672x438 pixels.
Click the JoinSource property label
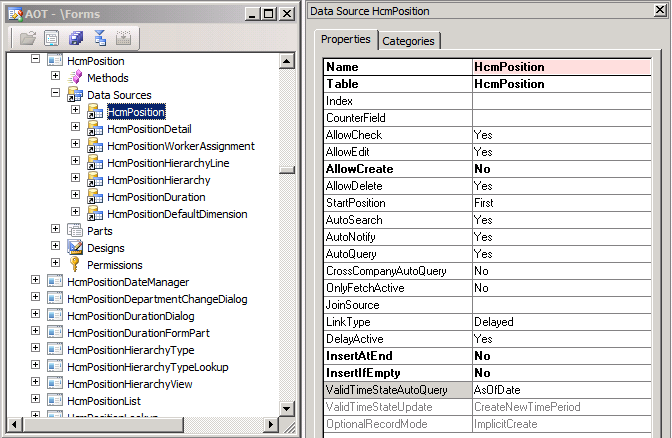click(353, 305)
